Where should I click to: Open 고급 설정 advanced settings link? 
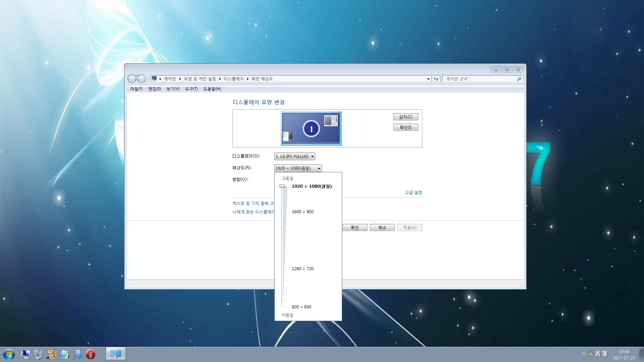[x=413, y=192]
